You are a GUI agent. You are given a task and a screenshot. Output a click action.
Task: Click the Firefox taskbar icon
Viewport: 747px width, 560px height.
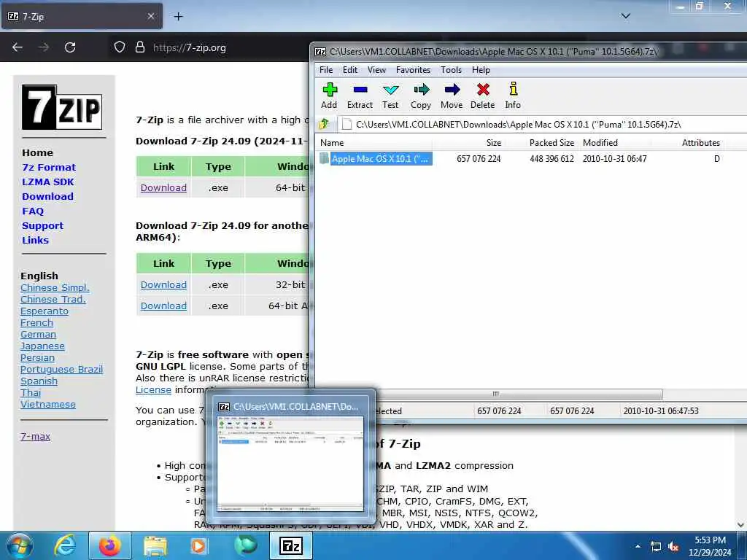(x=109, y=545)
